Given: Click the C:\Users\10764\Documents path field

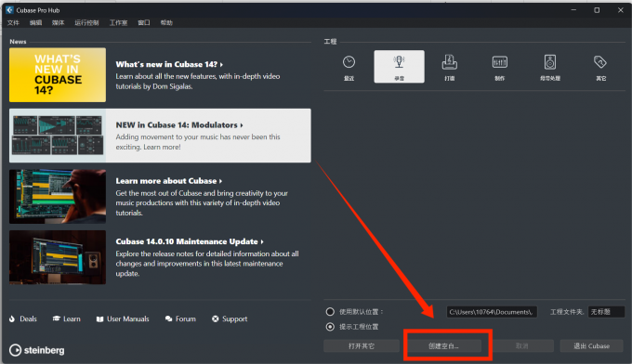Looking at the screenshot, I should 492,312.
